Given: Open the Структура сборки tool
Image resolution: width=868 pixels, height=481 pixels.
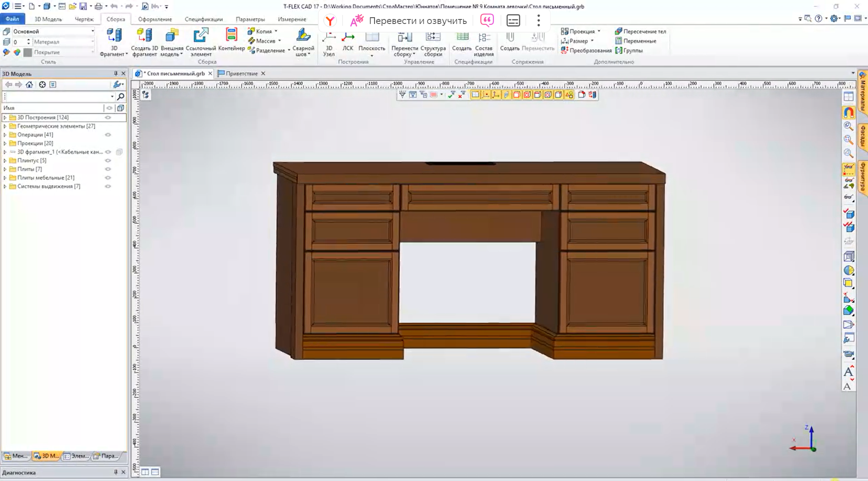Looking at the screenshot, I should point(433,44).
